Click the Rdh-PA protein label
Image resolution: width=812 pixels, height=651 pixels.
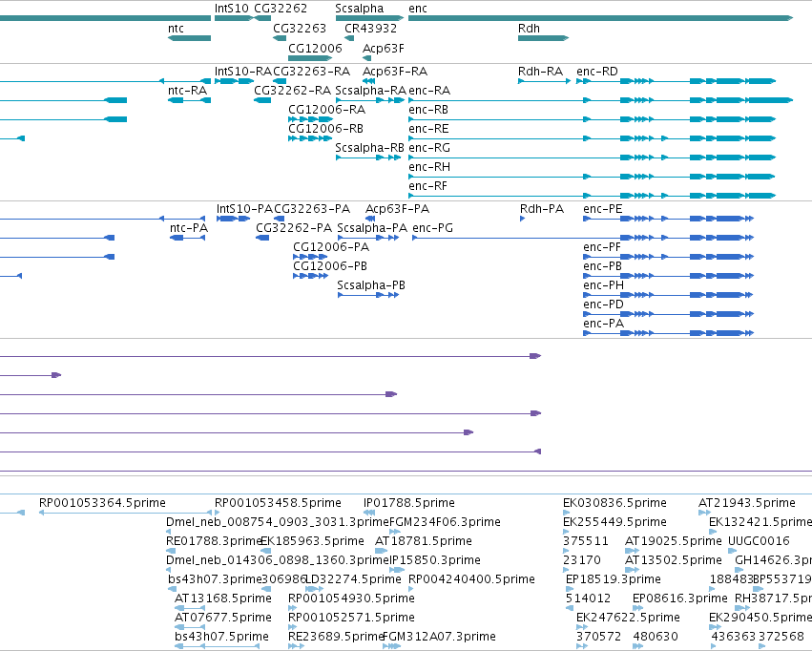(x=542, y=209)
